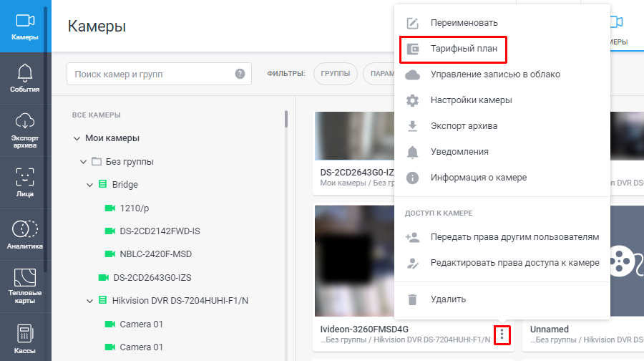Viewport: 644px width, 361px height.
Task: Open the Лица face recognition section
Action: tap(24, 183)
